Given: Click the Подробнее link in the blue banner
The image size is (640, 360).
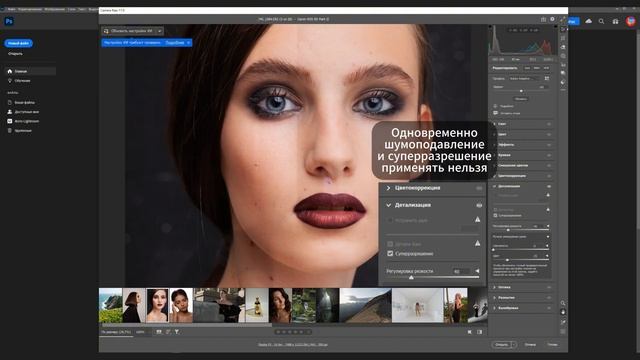Looking at the screenshot, I should (175, 42).
